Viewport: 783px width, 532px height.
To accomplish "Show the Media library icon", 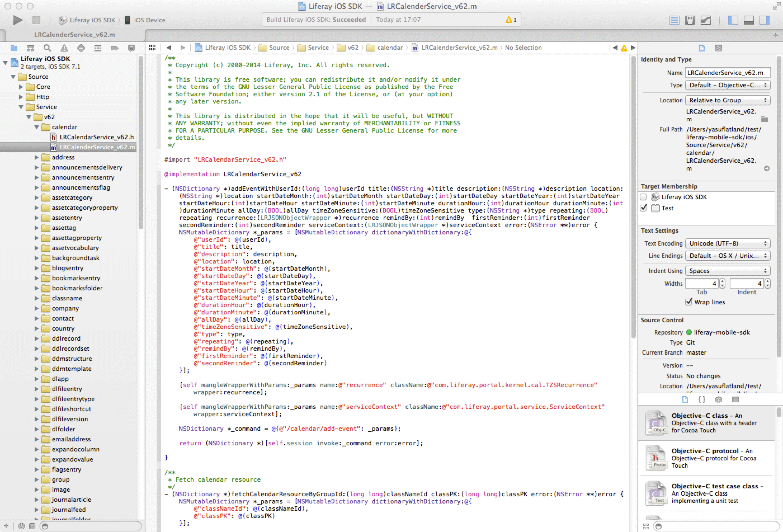I will (x=735, y=399).
